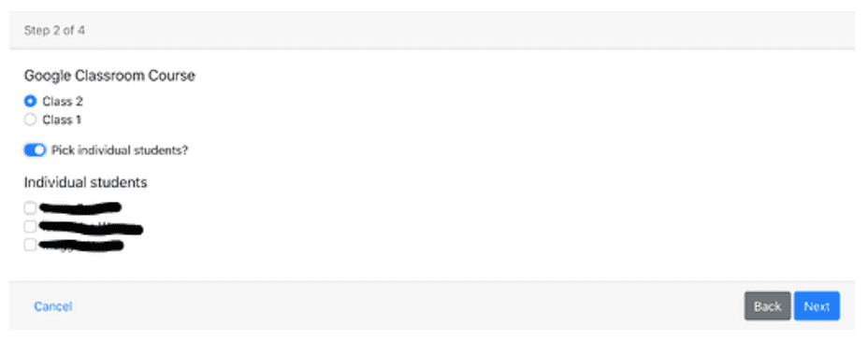Toggle the Pick individual students switch
Viewport: 868px width, 340px height.
[35, 149]
